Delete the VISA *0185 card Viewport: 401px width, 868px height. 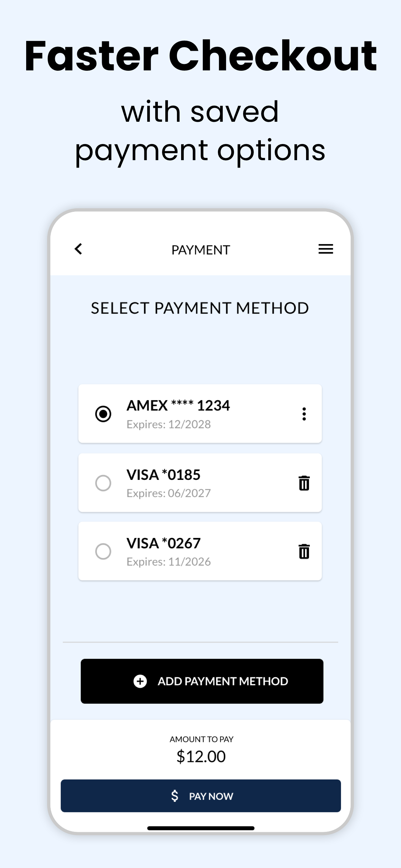tap(304, 483)
